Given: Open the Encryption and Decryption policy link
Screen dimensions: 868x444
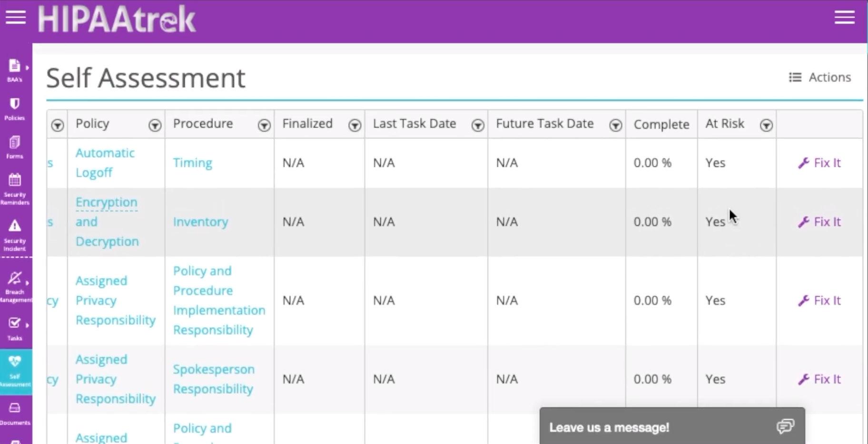Looking at the screenshot, I should [x=107, y=222].
